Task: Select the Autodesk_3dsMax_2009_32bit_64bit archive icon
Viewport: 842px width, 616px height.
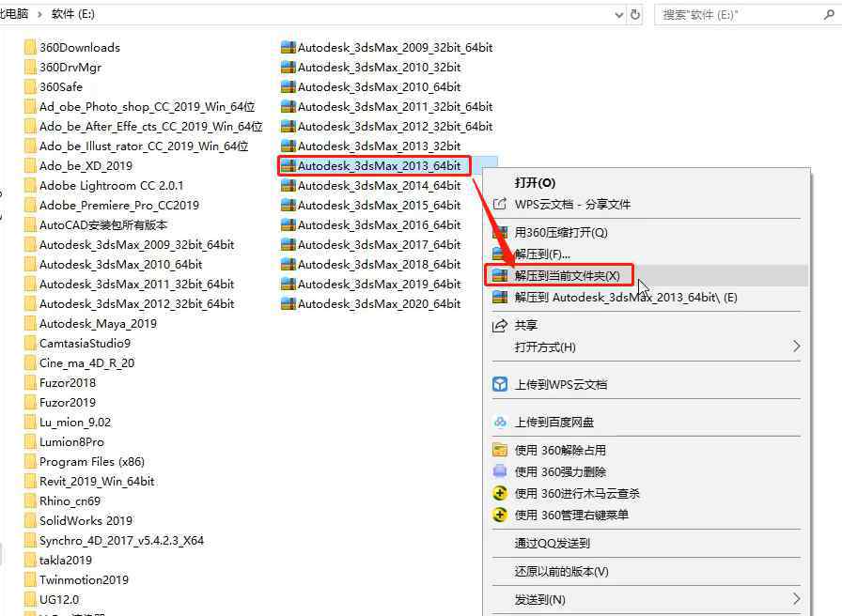Action: pyautogui.click(x=288, y=47)
